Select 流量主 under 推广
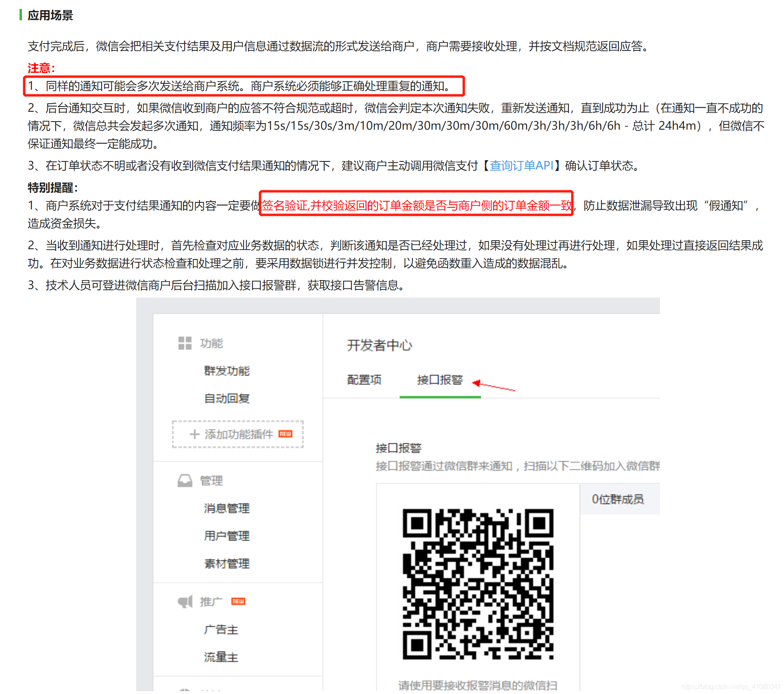Screen dimensions: 784x694 click(221, 657)
